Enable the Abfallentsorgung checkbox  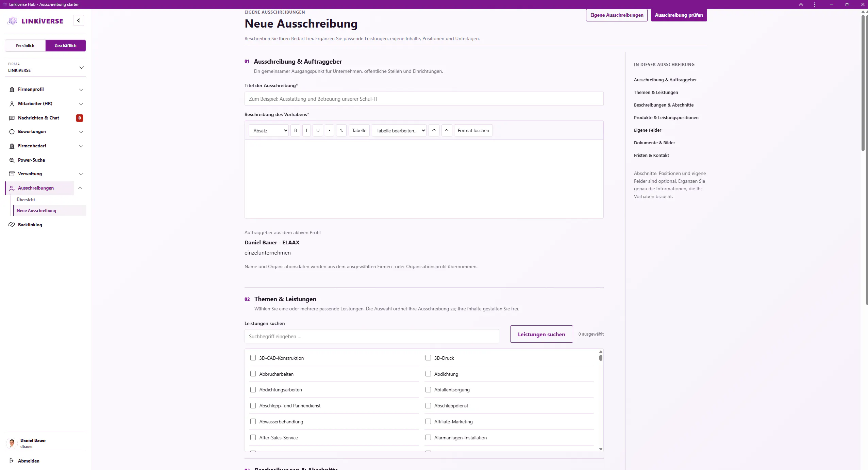tap(428, 390)
